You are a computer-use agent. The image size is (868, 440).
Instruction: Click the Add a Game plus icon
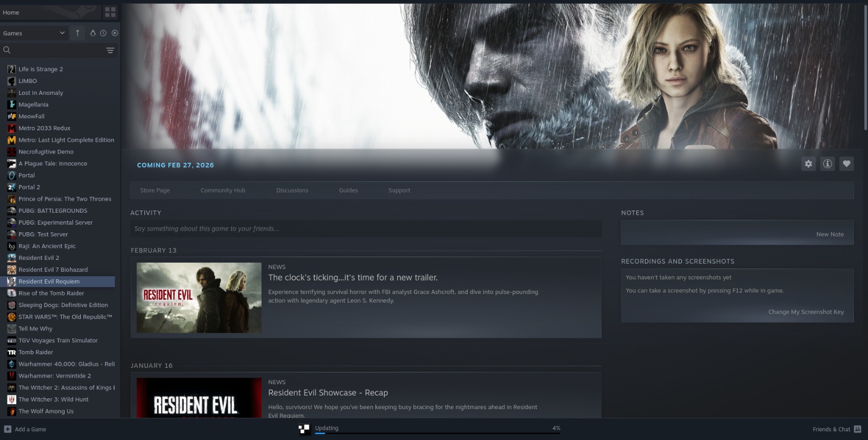(x=8, y=429)
